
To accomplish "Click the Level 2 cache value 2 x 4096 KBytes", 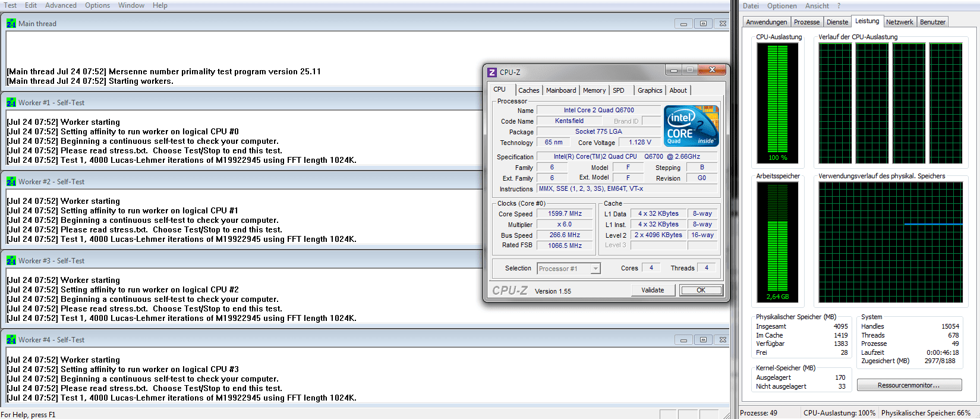I will pyautogui.click(x=658, y=235).
